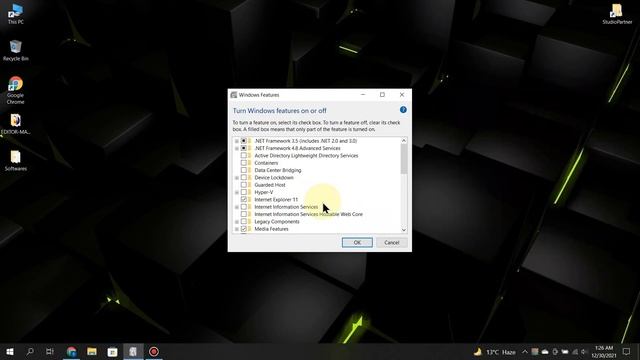The image size is (640, 360).
Task: Enable the Guarded Host checkbox
Action: (x=244, y=185)
